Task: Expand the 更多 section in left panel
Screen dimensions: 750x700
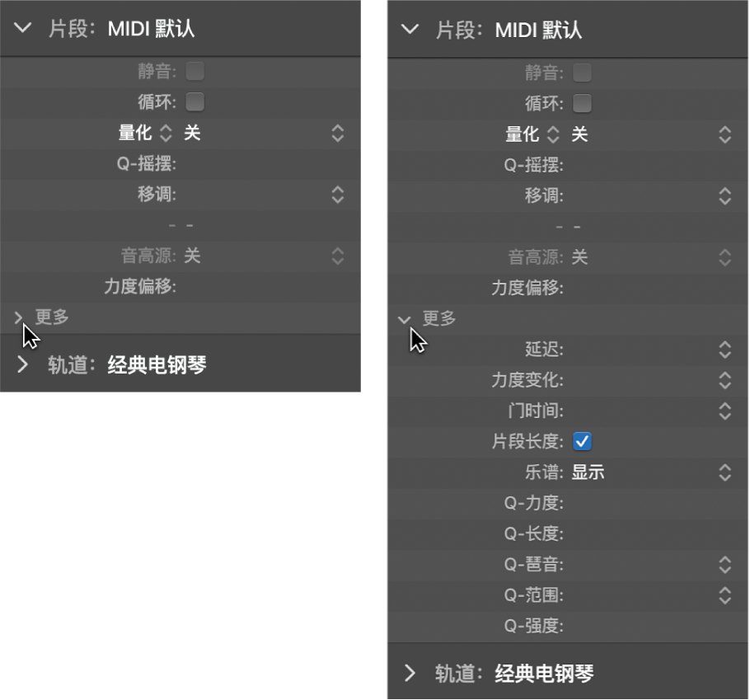Action: click(18, 317)
